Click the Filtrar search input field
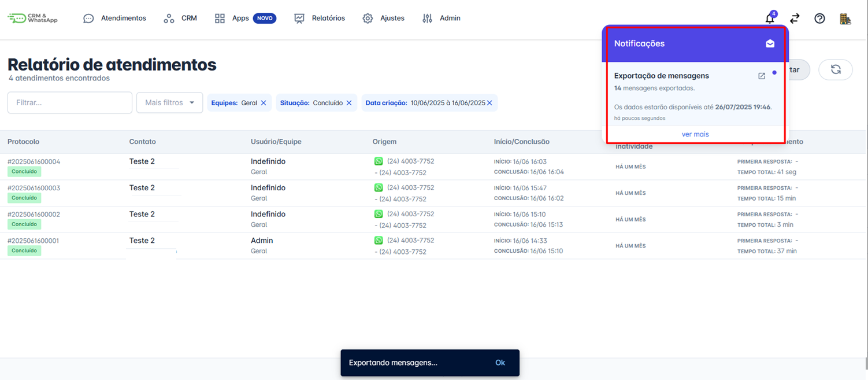 click(x=70, y=103)
